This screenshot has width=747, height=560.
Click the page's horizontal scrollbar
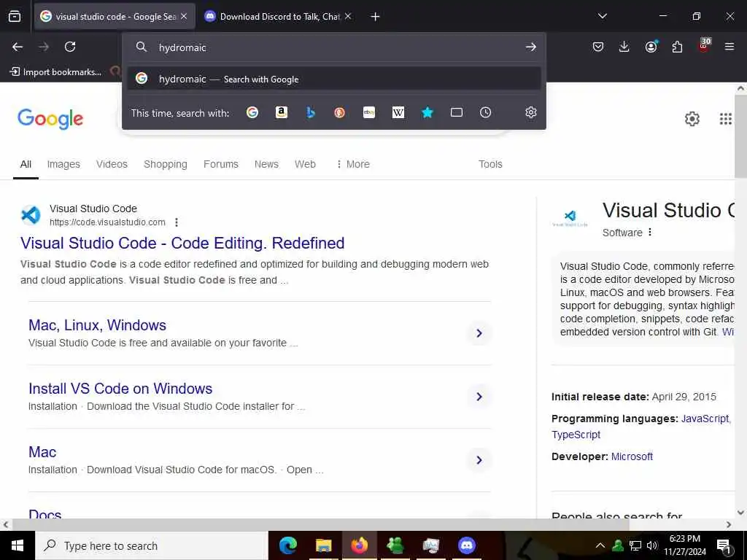(320, 524)
